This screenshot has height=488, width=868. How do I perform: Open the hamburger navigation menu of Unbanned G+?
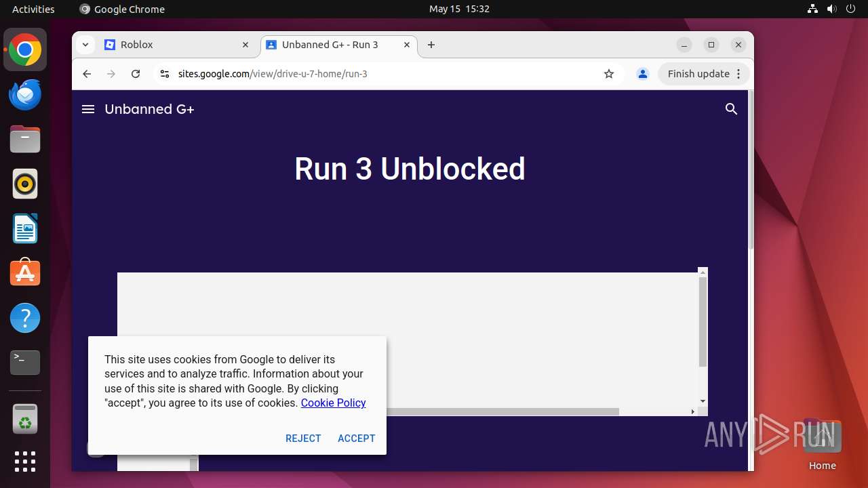click(x=88, y=109)
